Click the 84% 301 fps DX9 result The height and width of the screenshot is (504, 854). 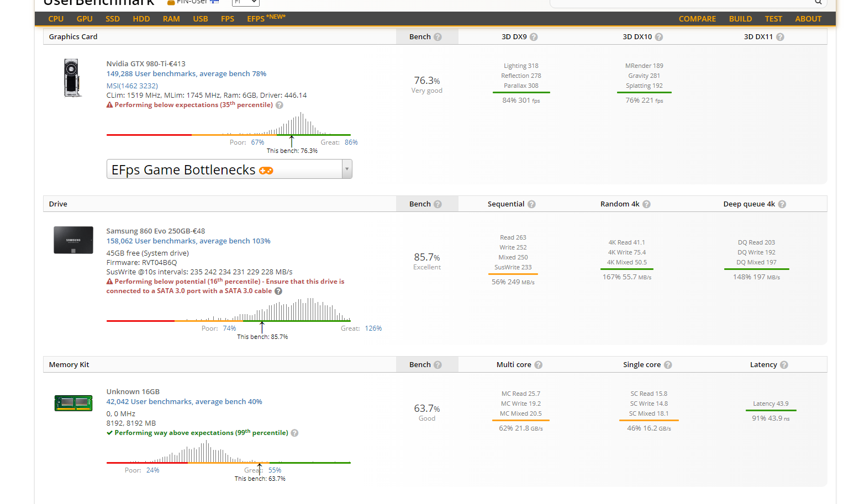click(521, 100)
